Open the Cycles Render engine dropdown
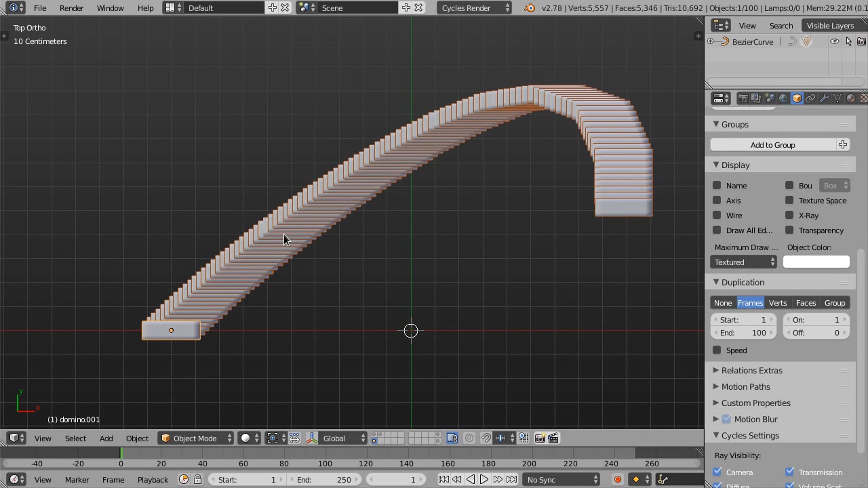The height and width of the screenshot is (488, 868). coord(474,8)
